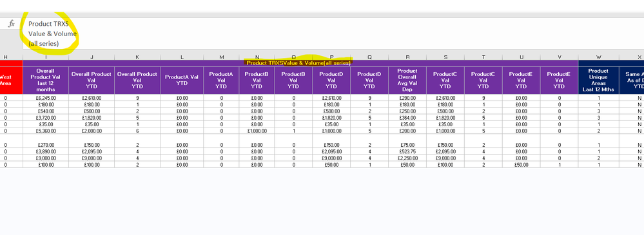Click the Overall Product Vol cell showing 6

tap(137, 131)
